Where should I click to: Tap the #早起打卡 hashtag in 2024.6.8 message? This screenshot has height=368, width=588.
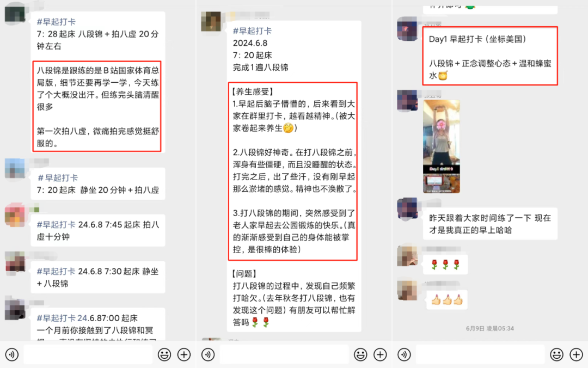pyautogui.click(x=253, y=31)
